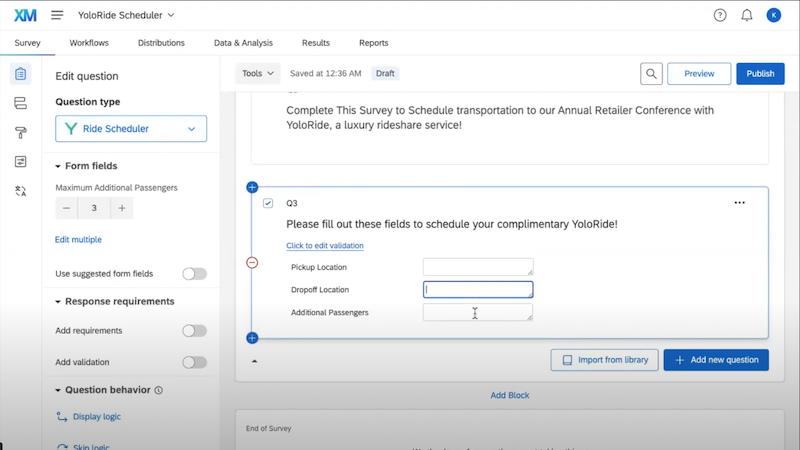Open the Display logic link
Image resolution: width=800 pixels, height=450 pixels.
[x=97, y=417]
